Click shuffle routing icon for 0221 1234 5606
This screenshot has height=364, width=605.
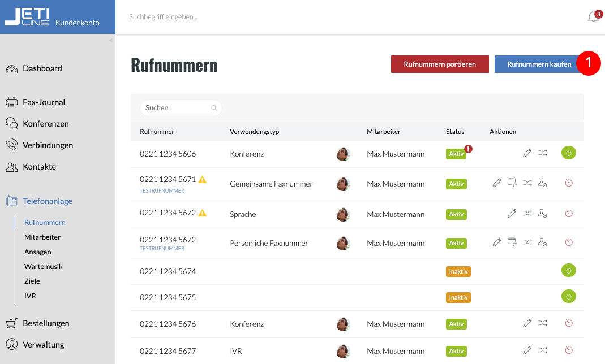543,153
